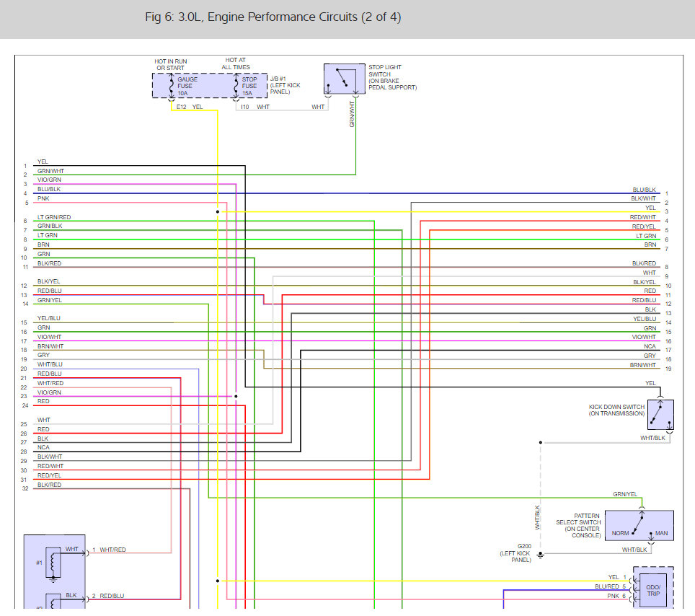This screenshot has height=616, width=695.
Task: Click the BLU/BLK label at right pin 1
Action: [644, 190]
